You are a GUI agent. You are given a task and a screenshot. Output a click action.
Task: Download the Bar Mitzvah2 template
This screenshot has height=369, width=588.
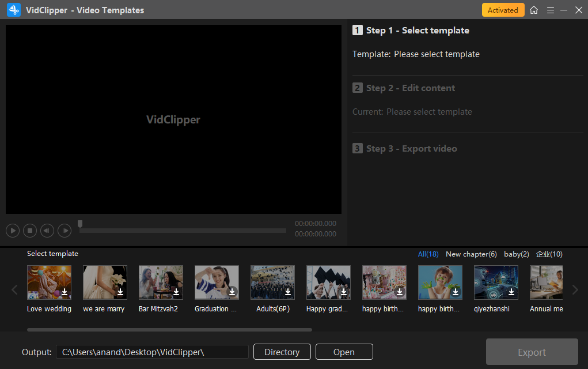tap(176, 293)
